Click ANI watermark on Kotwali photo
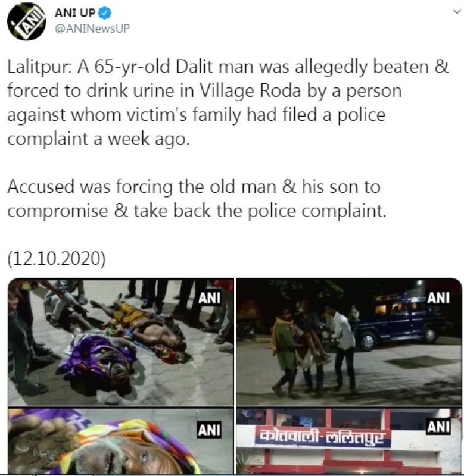 [438, 427]
